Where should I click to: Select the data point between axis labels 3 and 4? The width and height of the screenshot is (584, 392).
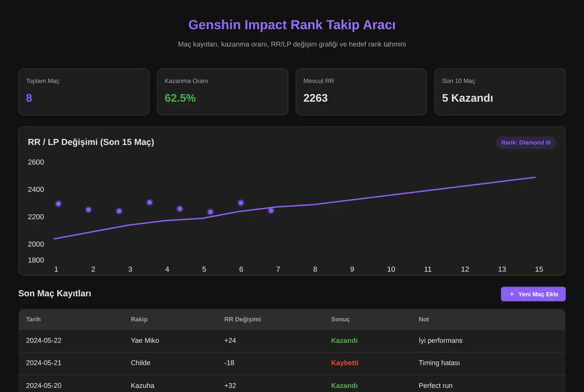tap(149, 202)
